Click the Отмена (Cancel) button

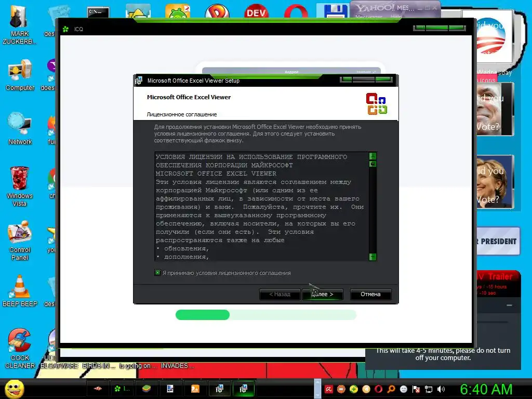point(370,294)
